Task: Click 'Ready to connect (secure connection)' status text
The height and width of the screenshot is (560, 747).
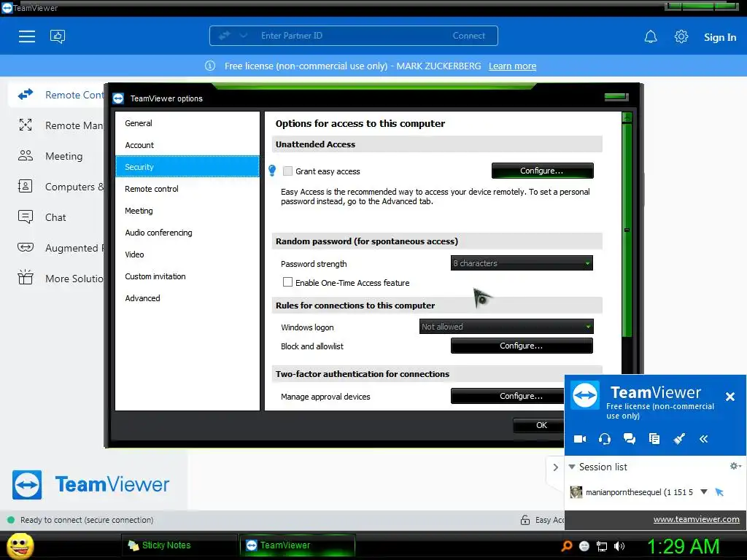Action: click(x=87, y=520)
